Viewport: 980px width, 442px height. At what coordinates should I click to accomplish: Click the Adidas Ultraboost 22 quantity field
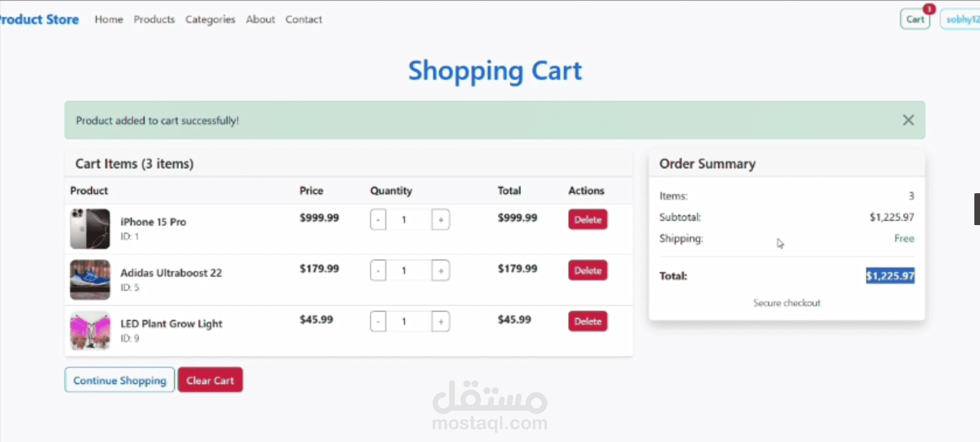click(x=409, y=270)
